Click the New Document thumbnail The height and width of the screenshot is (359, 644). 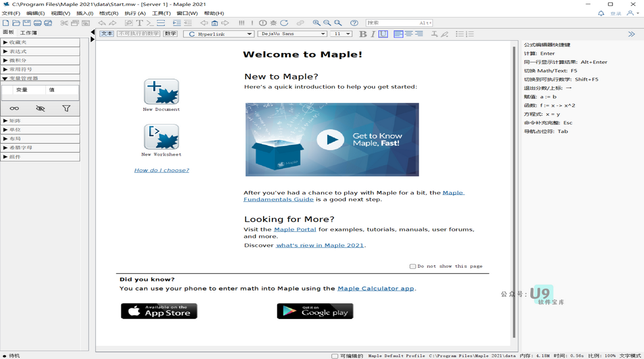point(162,92)
